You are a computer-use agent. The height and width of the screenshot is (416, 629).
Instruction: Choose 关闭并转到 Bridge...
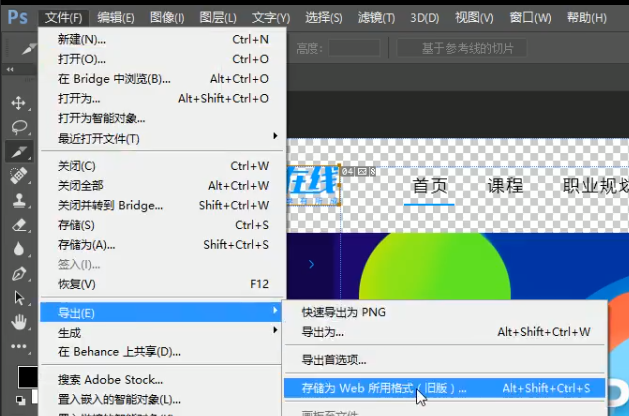162,205
